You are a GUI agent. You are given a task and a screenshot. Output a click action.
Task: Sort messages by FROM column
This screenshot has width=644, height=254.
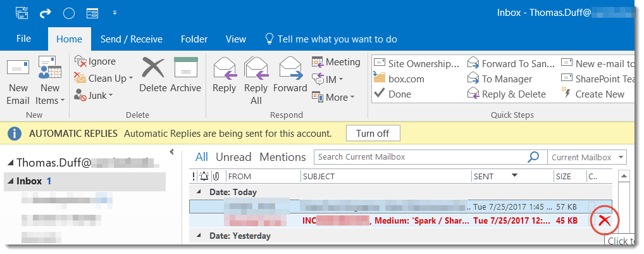tap(263, 177)
